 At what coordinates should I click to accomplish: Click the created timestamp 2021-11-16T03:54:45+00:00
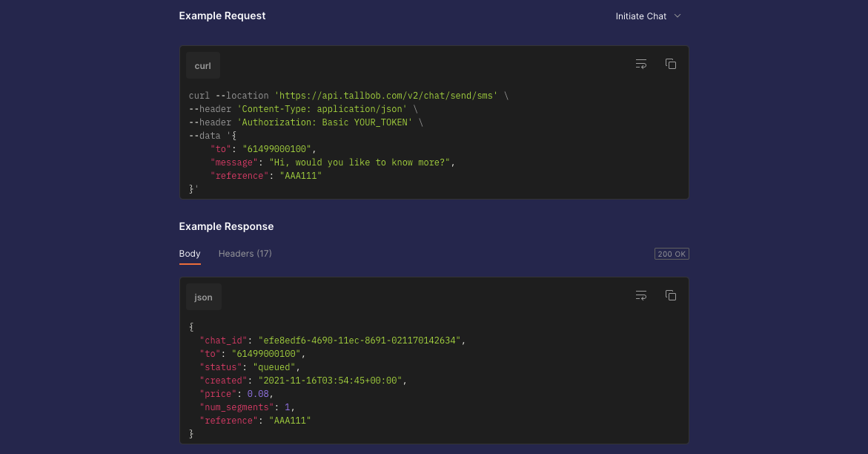(x=330, y=381)
